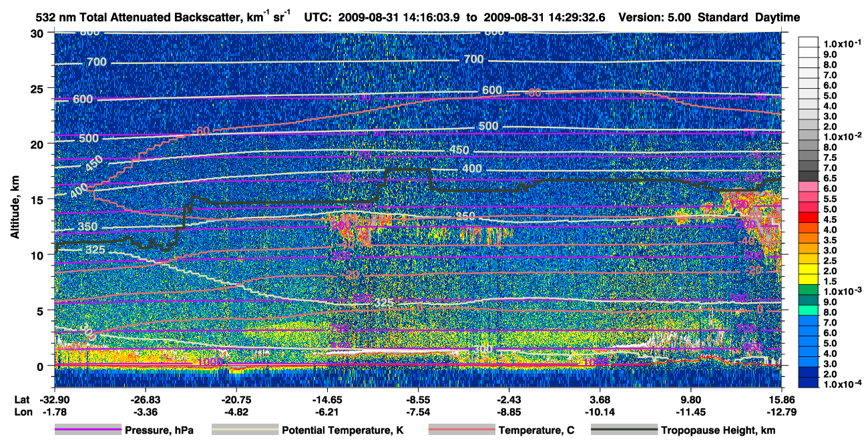868x445 pixels.
Task: Click latitude tick value 3.68
Action: click(x=600, y=399)
